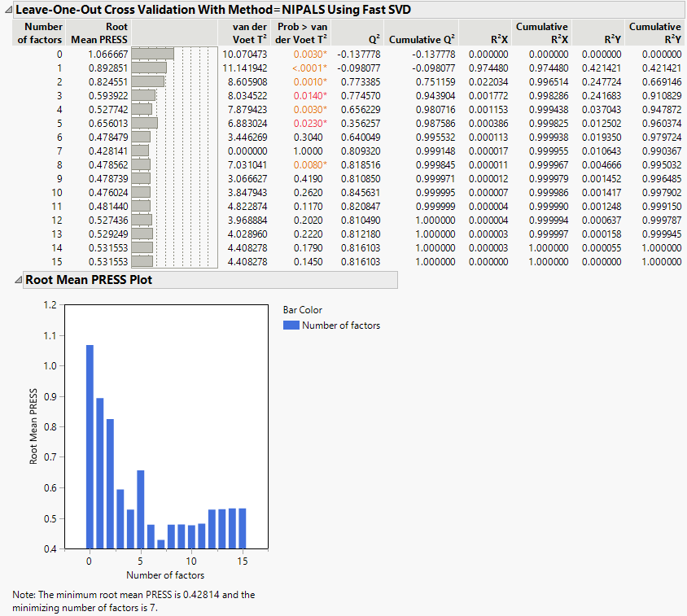The height and width of the screenshot is (616, 687).
Task: Click the Leave-One-Out Cross Validation title text
Action: tap(214, 11)
